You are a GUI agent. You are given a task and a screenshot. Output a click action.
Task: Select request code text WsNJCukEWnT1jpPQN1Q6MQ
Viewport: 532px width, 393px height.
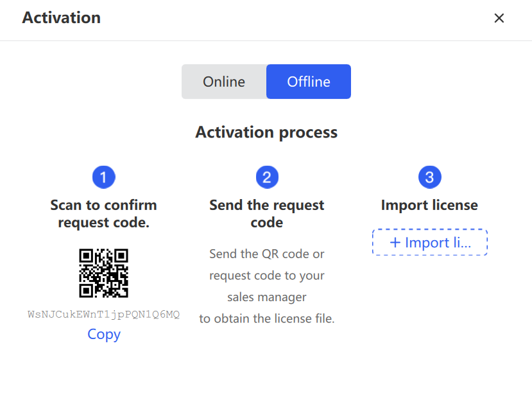(103, 315)
